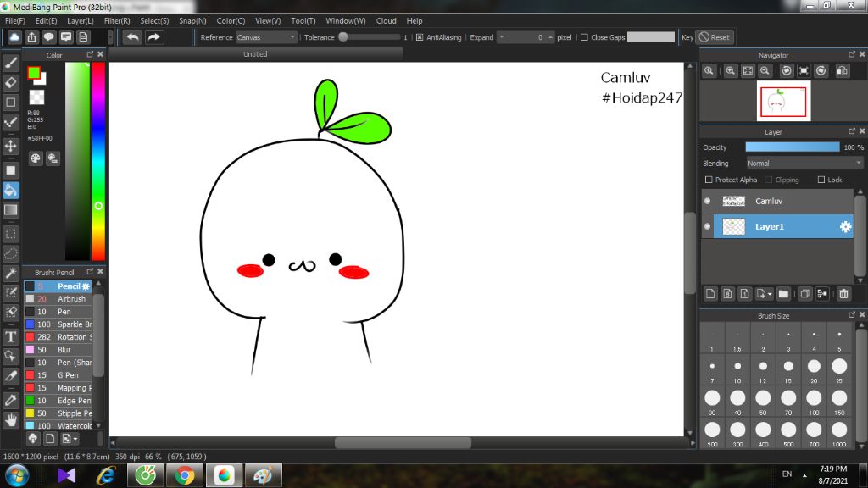Enable the Protect Alpha checkbox
868x488 pixels.
click(709, 180)
